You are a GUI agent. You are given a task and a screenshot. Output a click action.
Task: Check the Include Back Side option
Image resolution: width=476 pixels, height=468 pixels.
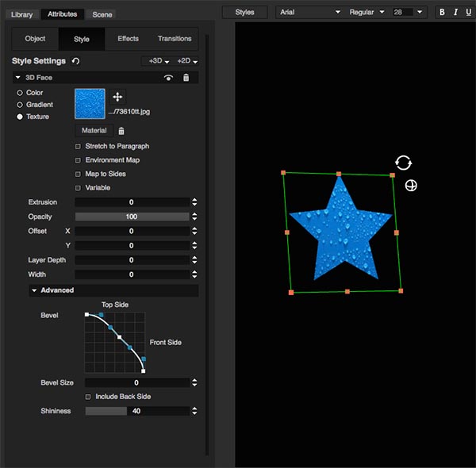[88, 397]
